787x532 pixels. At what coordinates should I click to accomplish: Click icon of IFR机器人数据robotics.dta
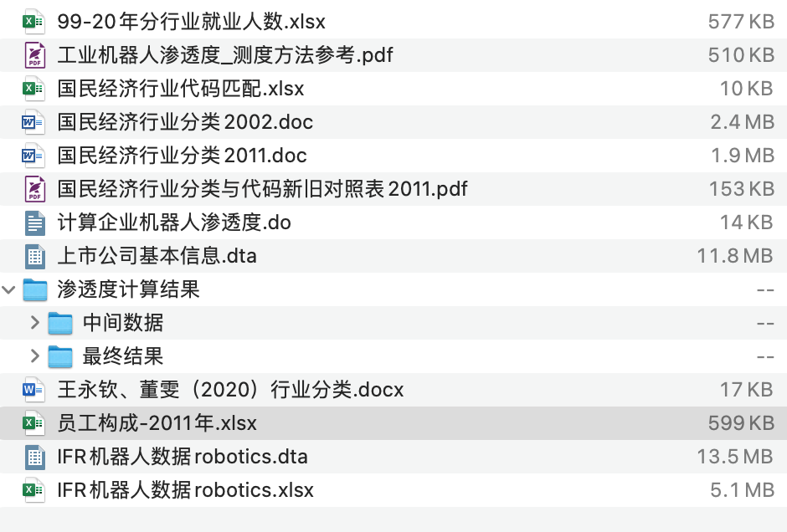(34, 457)
